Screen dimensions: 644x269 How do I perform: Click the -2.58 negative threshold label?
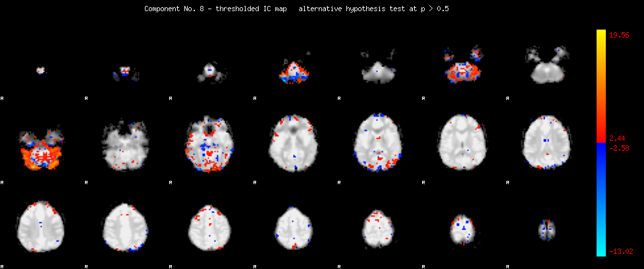click(619, 148)
